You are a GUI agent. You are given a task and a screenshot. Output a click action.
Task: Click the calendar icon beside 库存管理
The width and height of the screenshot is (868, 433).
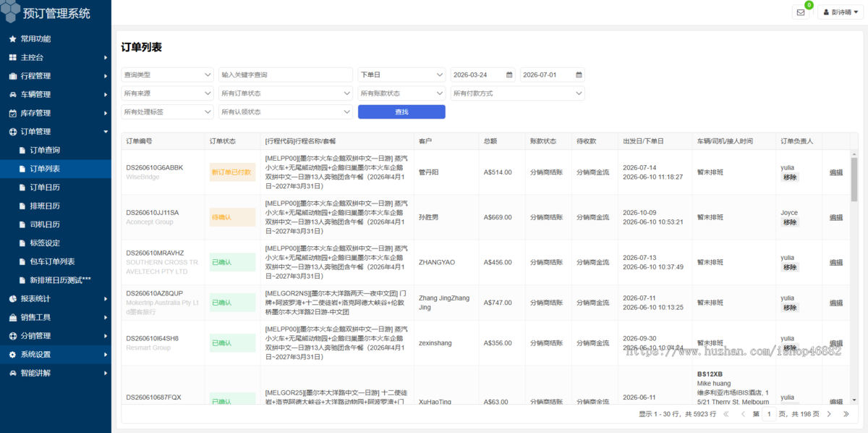(x=12, y=113)
